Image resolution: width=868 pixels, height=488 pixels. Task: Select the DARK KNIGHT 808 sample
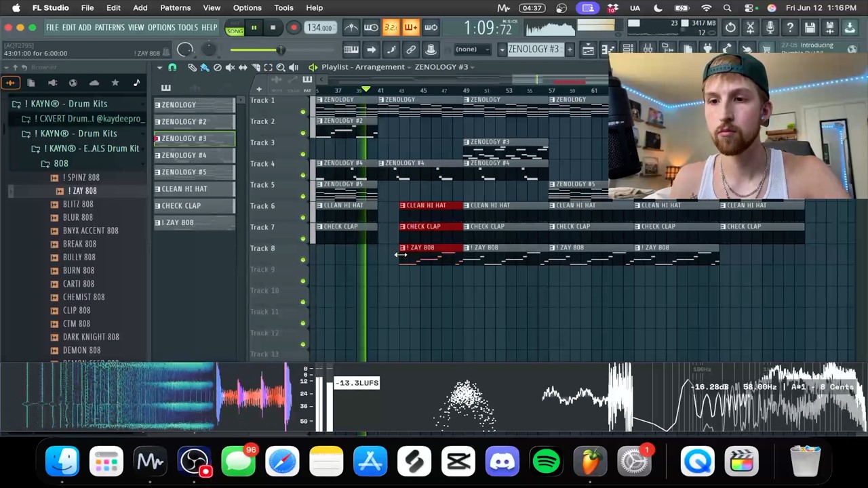[85, 337]
